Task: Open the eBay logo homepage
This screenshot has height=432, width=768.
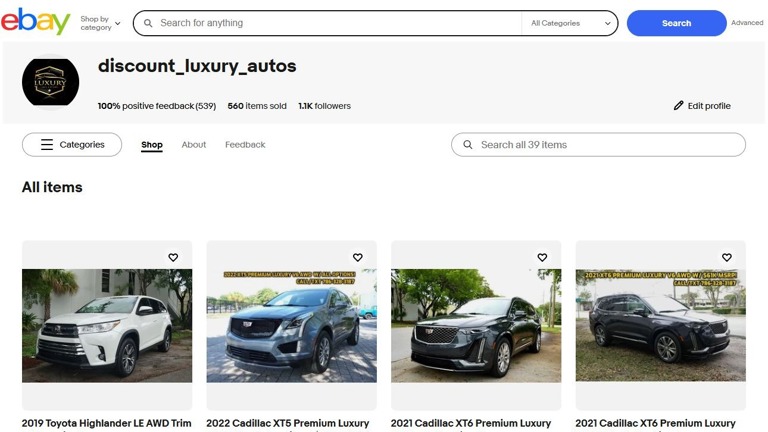Action: [35, 22]
